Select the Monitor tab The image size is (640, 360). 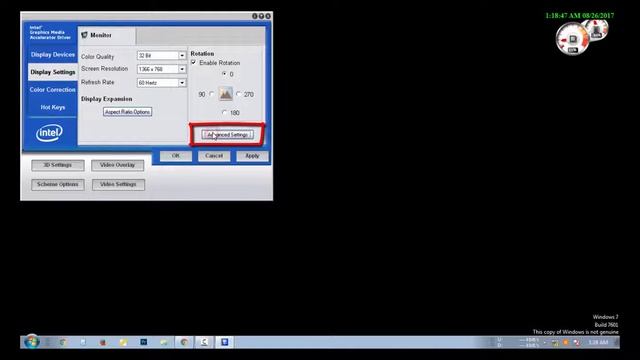click(x=107, y=36)
